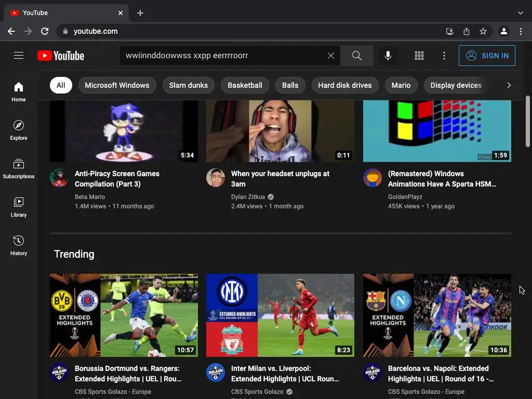This screenshot has height=399, width=532.
Task: Click the SIGN IN button
Action: pyautogui.click(x=486, y=55)
